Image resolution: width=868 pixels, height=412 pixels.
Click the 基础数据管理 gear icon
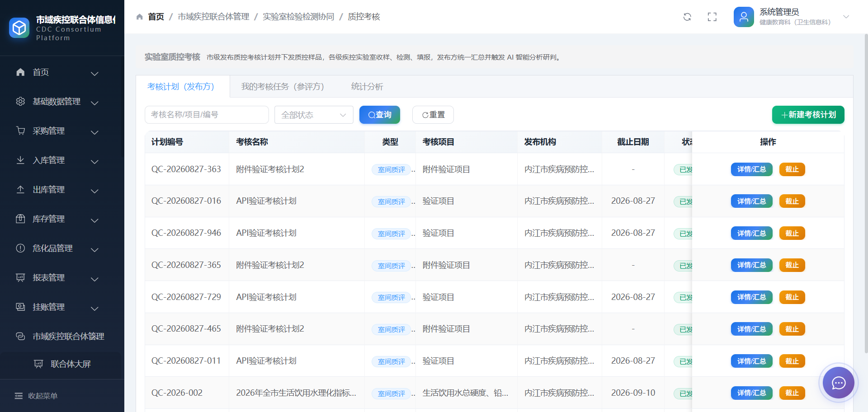point(20,101)
